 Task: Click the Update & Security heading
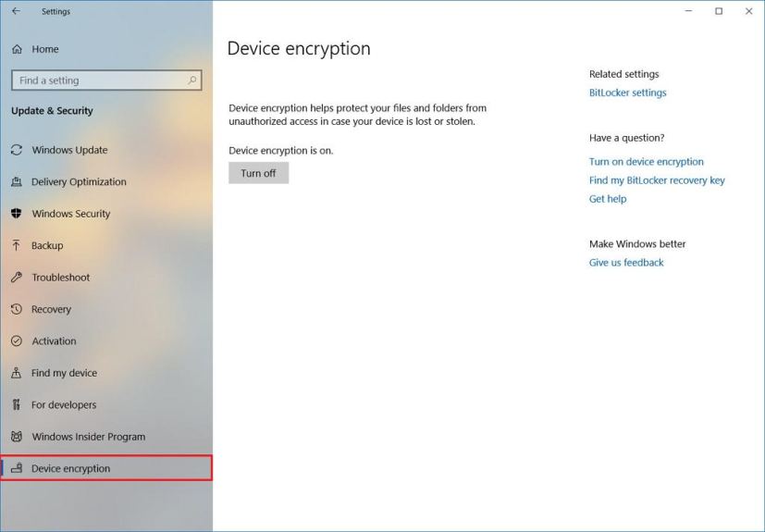(52, 111)
